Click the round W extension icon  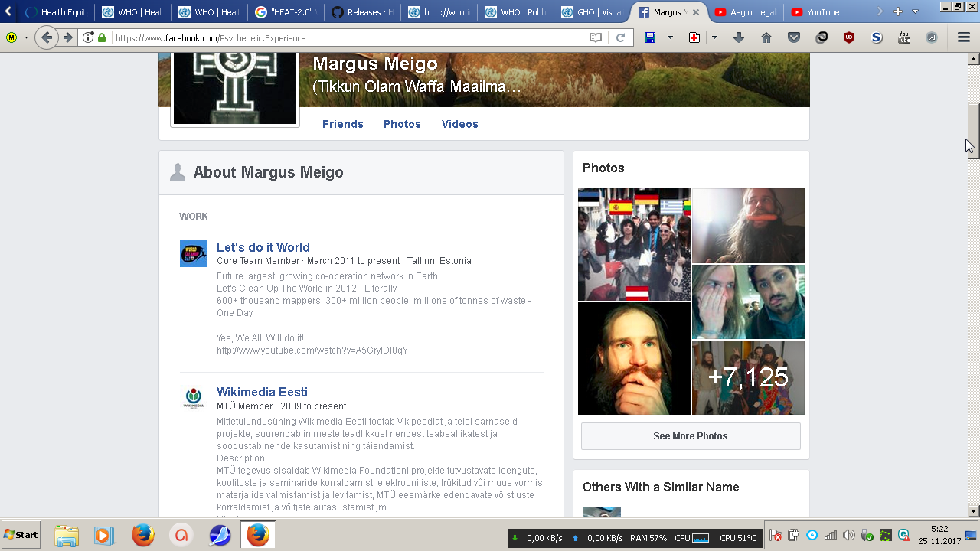click(932, 37)
